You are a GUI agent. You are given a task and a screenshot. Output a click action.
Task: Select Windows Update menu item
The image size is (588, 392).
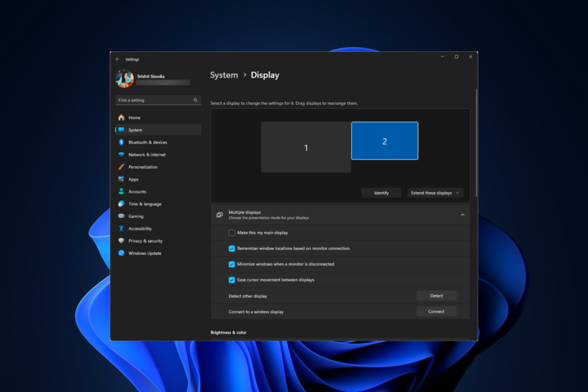point(158,253)
